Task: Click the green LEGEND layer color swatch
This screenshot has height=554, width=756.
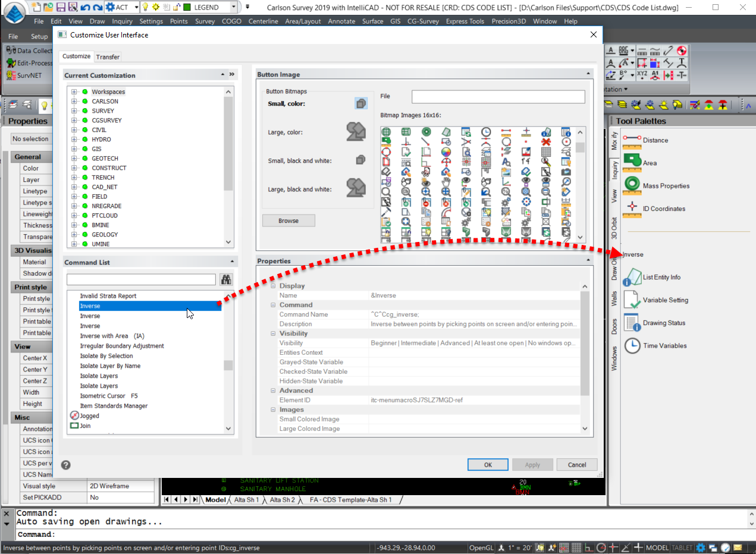Action: (187, 7)
